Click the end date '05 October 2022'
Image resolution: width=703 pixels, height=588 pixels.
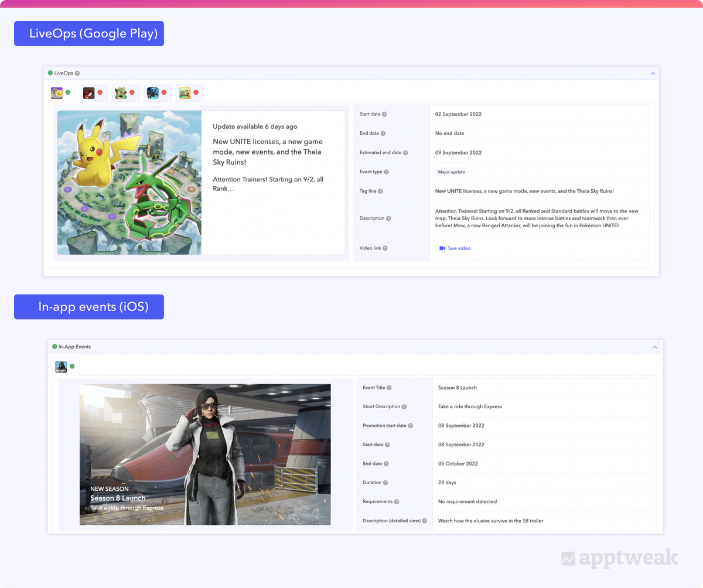(458, 464)
